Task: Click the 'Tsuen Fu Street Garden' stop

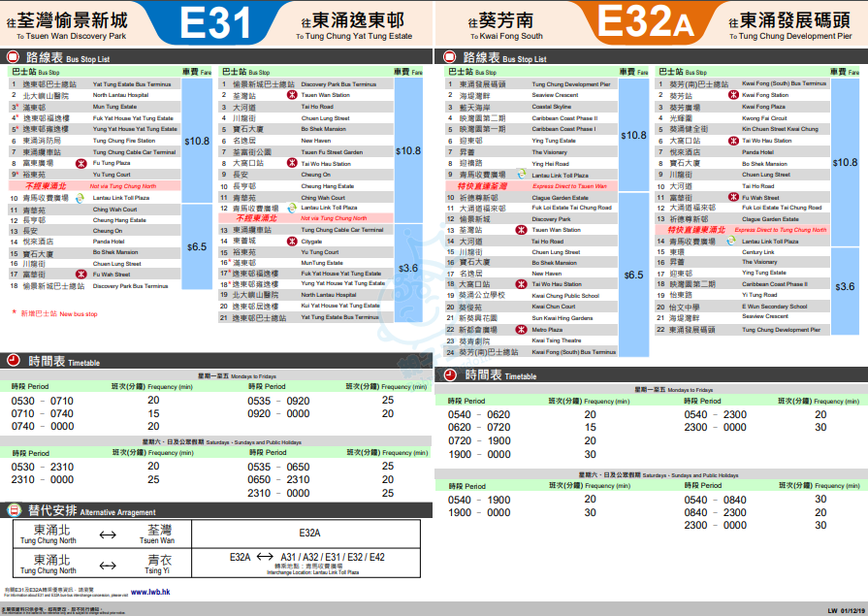Action: coord(332,151)
